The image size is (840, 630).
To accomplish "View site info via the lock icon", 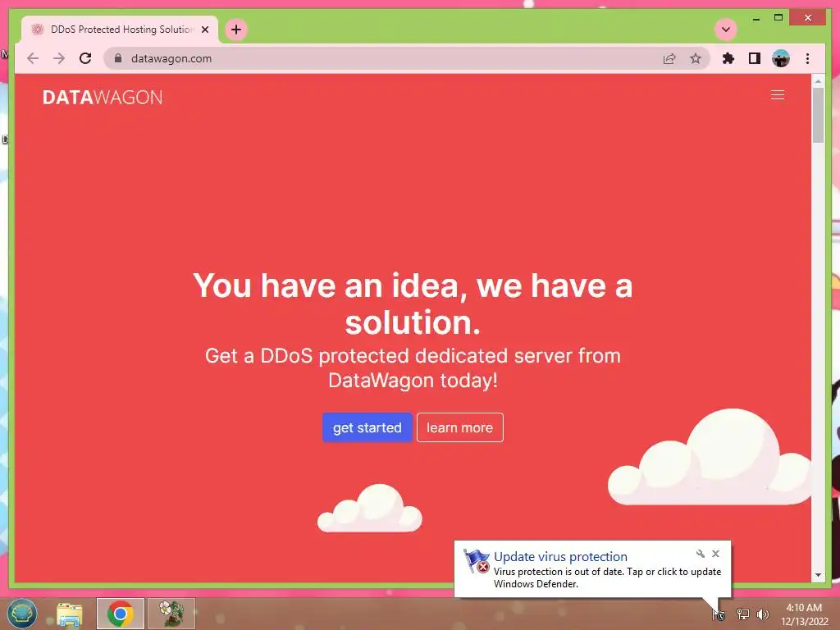I will pos(118,58).
